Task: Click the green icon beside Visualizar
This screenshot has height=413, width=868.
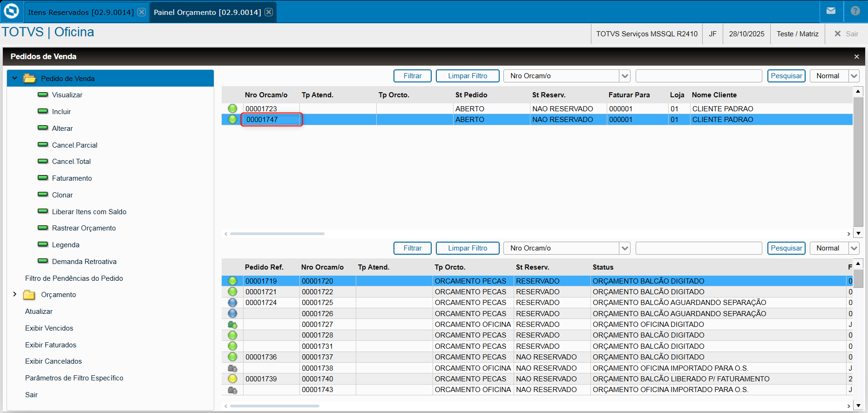Action: click(x=43, y=95)
